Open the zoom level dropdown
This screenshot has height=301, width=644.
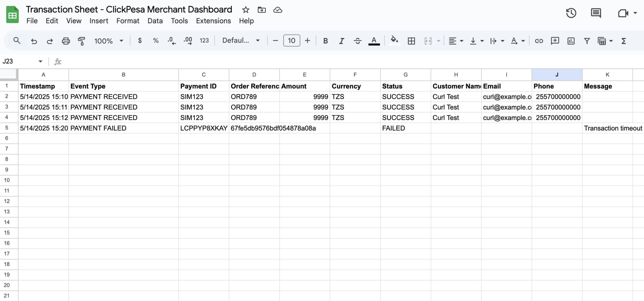click(x=108, y=41)
